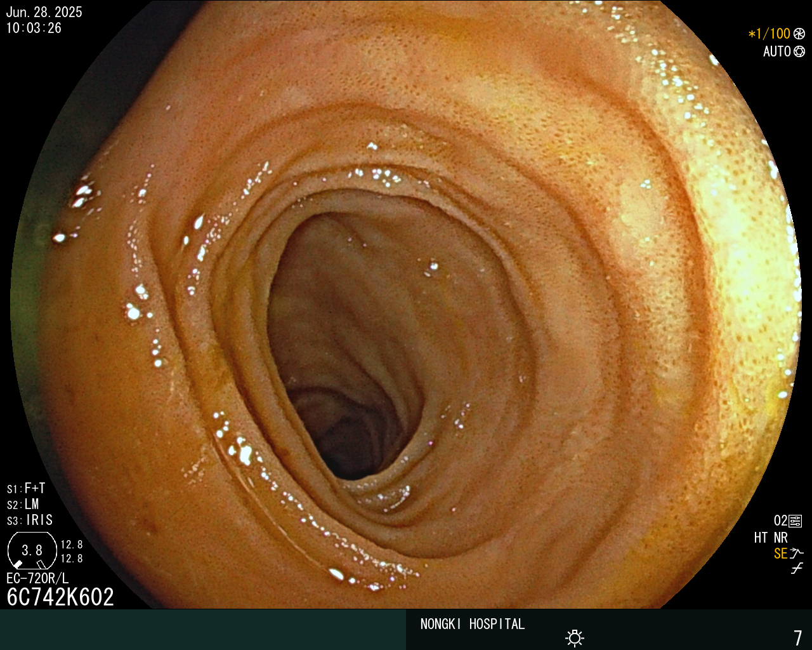Click the yellow SE enhancement label
812x650 pixels.
click(780, 554)
